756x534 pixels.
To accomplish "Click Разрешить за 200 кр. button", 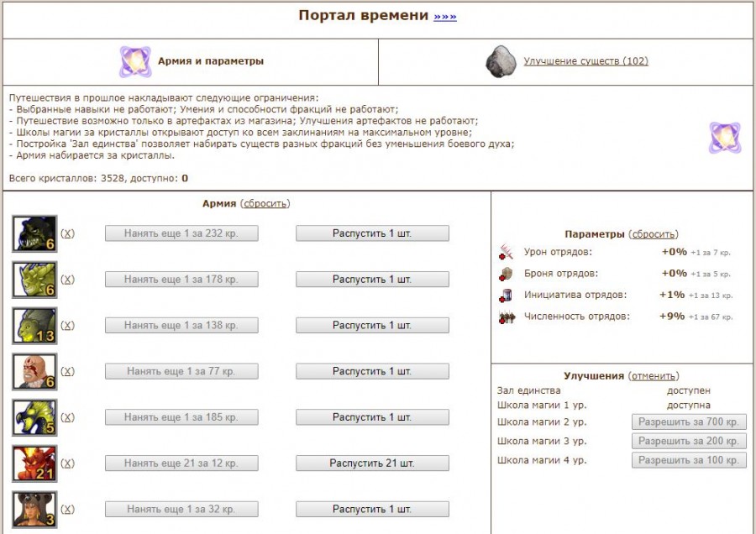I will click(689, 441).
